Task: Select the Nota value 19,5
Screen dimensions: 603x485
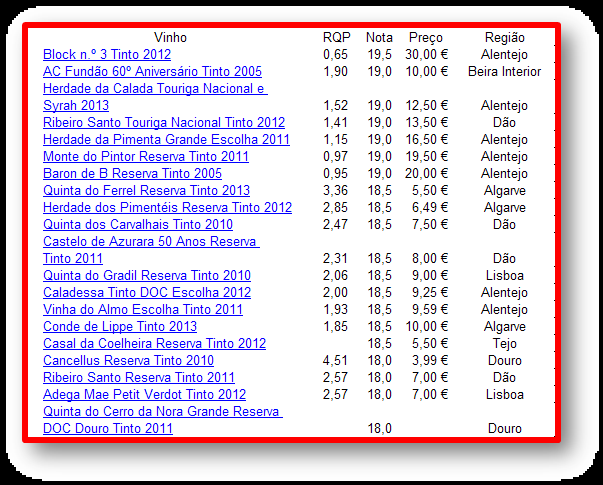Action: pos(380,55)
